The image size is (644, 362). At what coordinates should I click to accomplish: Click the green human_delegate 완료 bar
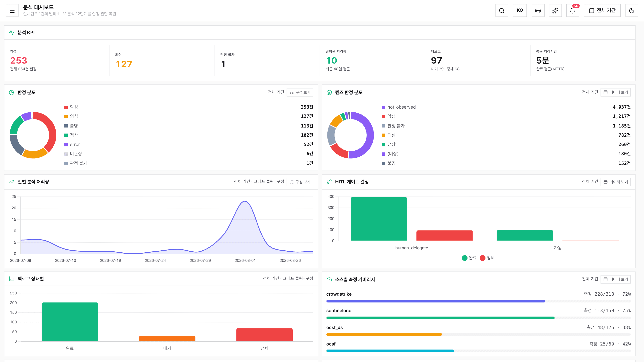[379, 219]
